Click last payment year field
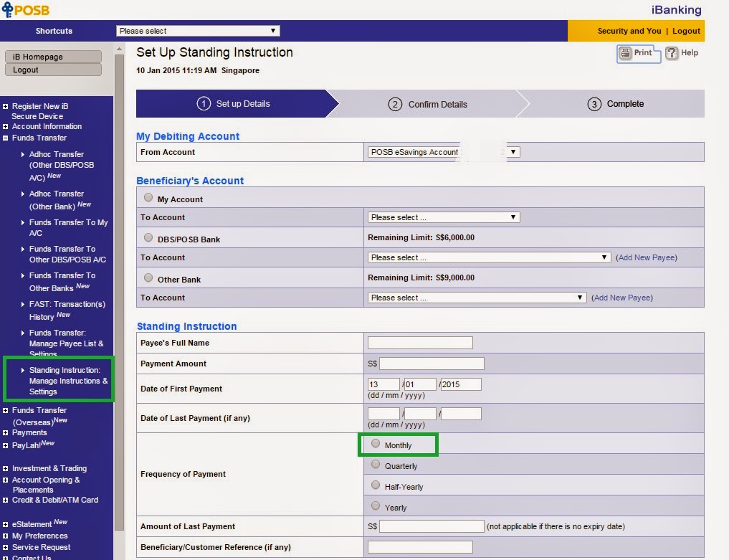This screenshot has width=729, height=560. 461,414
